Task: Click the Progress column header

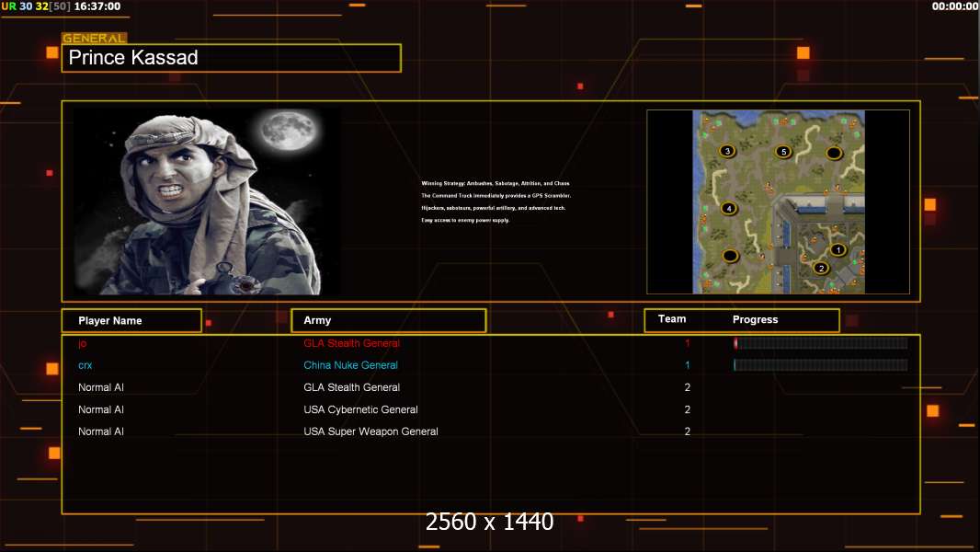Action: (755, 319)
